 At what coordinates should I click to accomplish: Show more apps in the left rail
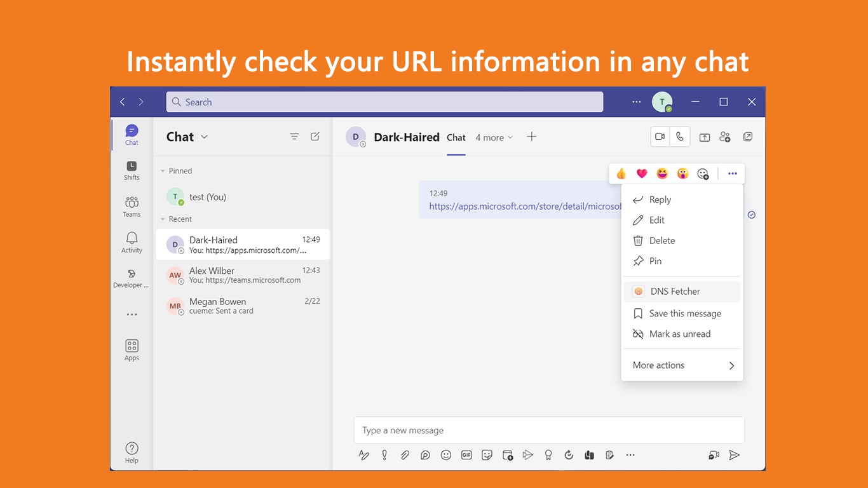[132, 315]
